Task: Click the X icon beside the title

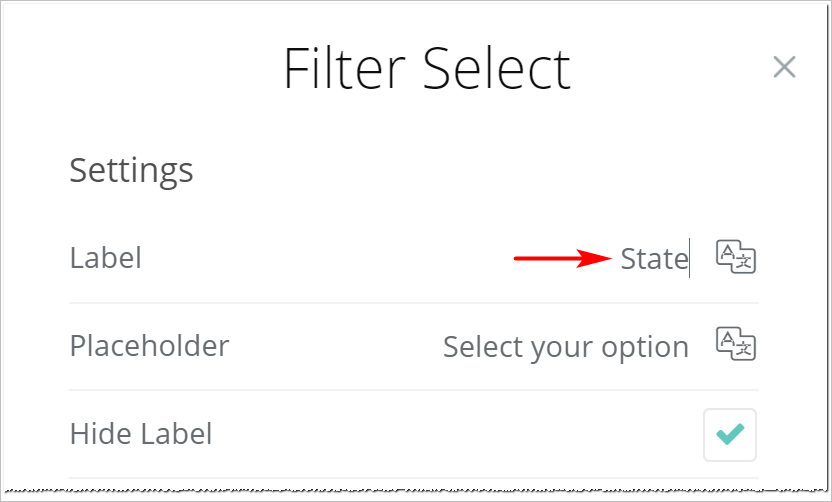Action: click(x=785, y=67)
